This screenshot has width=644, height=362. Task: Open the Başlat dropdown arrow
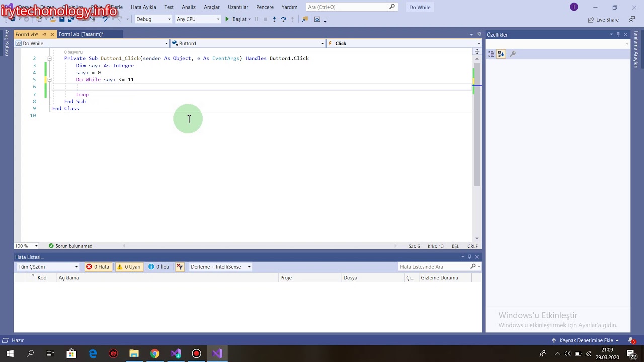[250, 19]
